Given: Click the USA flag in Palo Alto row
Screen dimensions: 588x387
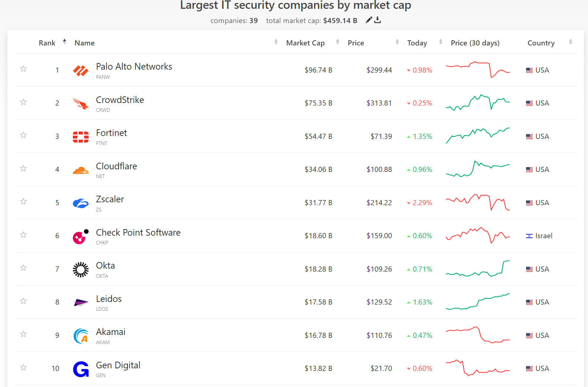Looking at the screenshot, I should [x=529, y=70].
